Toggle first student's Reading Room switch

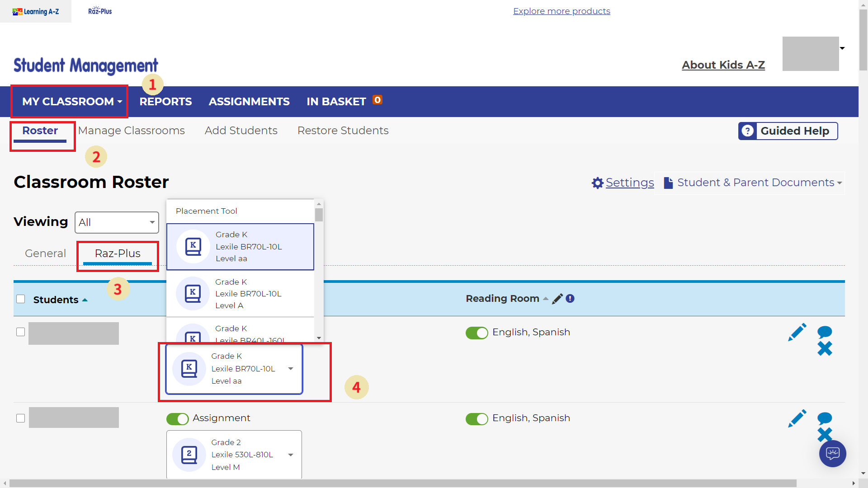477,333
